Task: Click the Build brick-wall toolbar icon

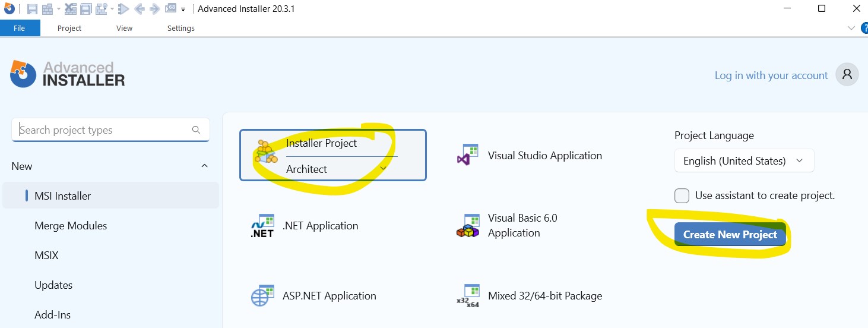Action: [x=47, y=9]
